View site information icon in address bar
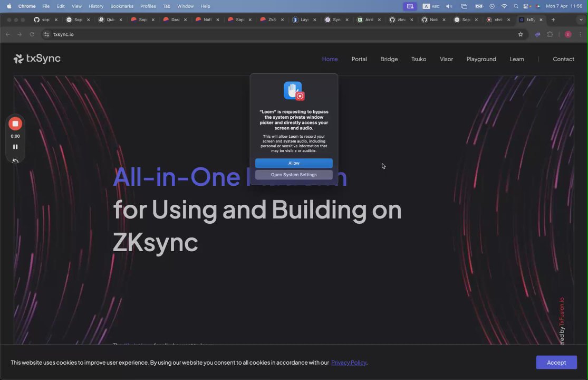The height and width of the screenshot is (380, 588). pyautogui.click(x=46, y=34)
